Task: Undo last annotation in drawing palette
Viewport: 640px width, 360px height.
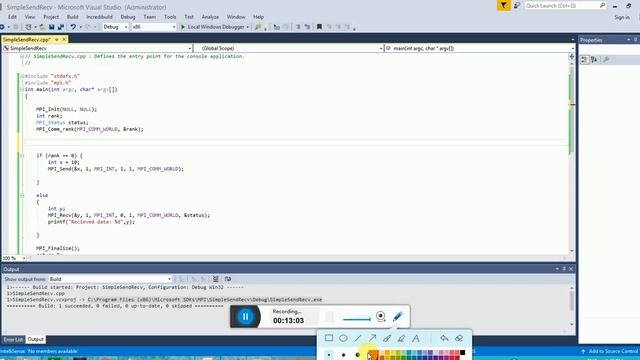Action: [444, 338]
